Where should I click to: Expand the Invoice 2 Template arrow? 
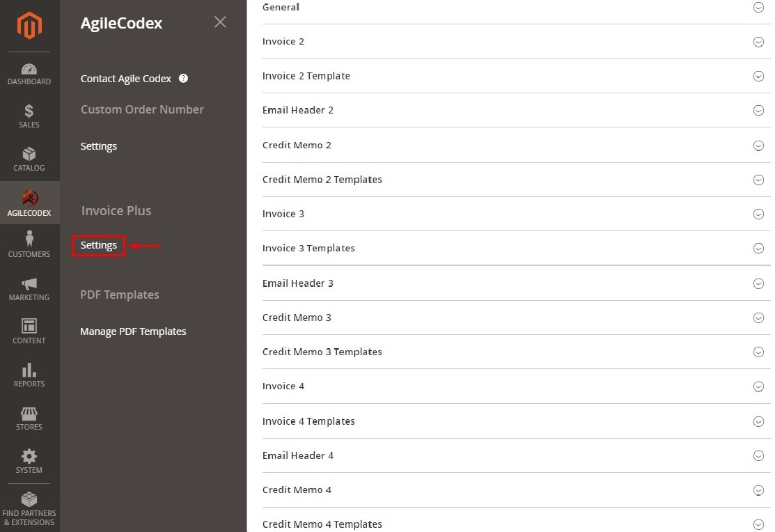(x=758, y=76)
